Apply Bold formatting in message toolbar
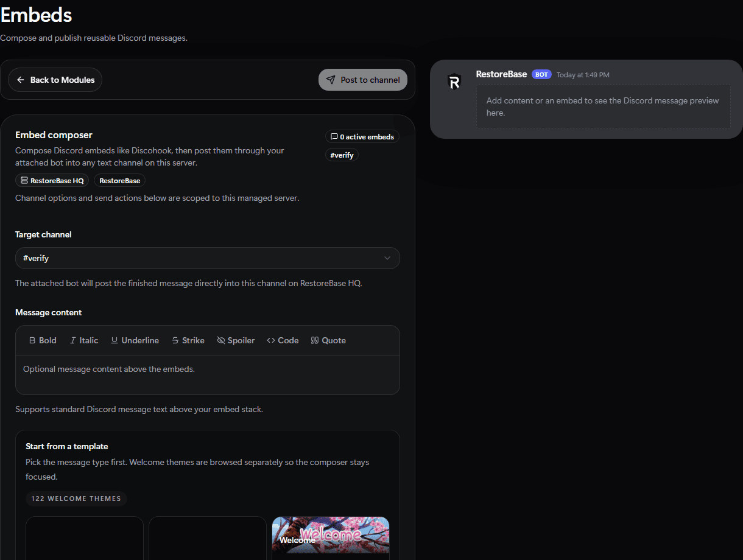Image resolution: width=743 pixels, height=560 pixels. [x=43, y=340]
